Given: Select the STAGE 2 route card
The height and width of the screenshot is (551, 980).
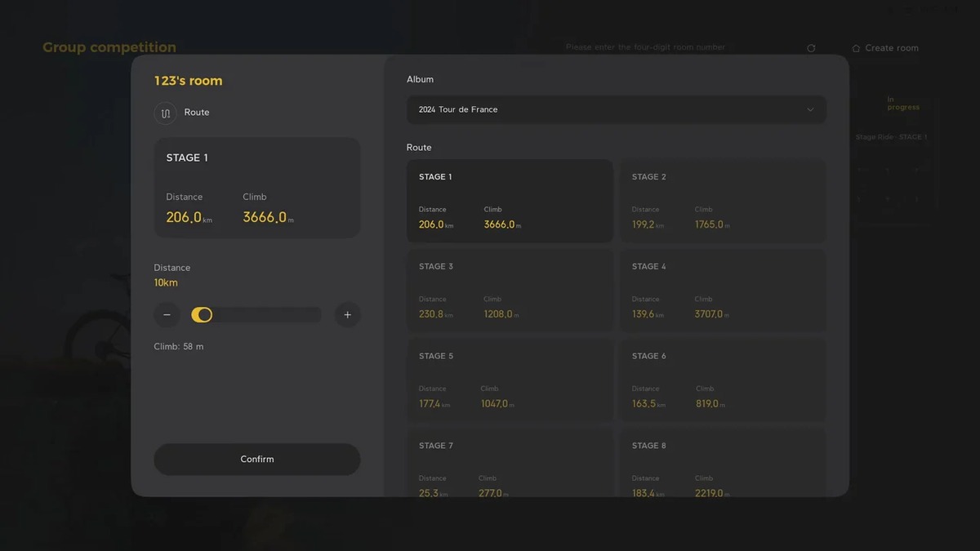Looking at the screenshot, I should pos(722,200).
